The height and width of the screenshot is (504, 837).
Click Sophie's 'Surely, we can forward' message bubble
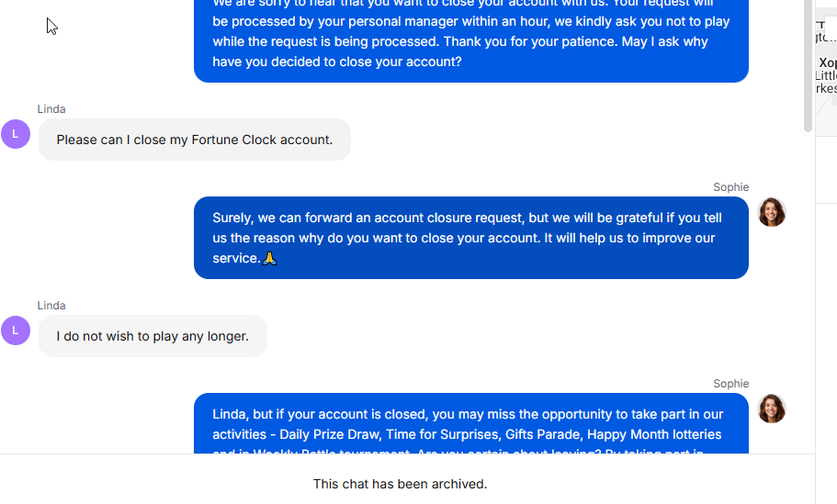[470, 238]
